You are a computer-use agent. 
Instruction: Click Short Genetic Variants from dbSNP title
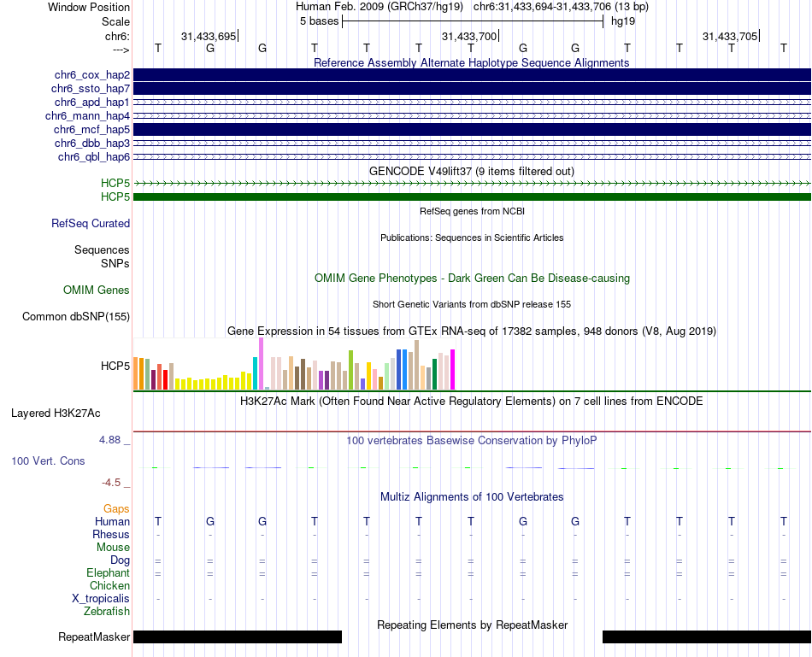click(472, 304)
